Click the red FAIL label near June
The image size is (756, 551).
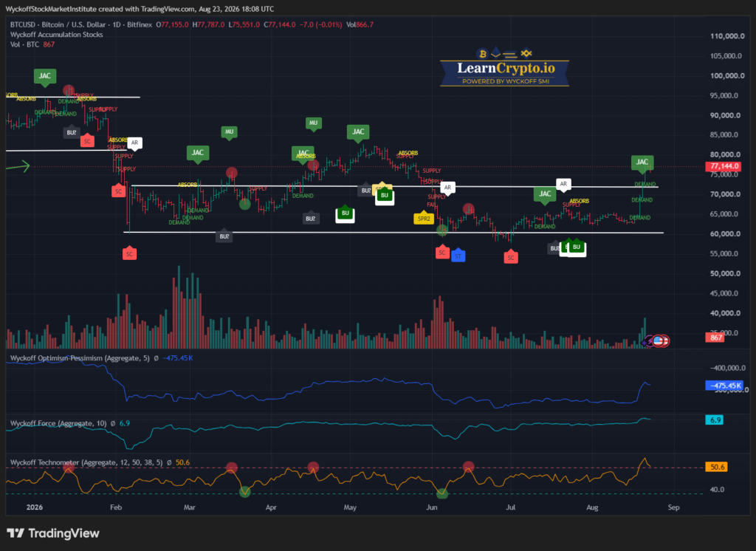(432, 205)
